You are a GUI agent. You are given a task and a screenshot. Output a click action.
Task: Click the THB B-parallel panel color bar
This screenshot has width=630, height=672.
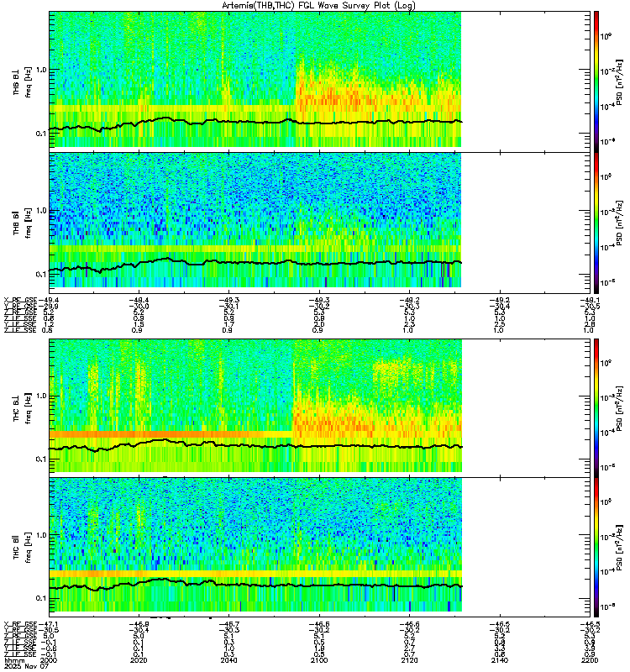pyautogui.click(x=596, y=223)
